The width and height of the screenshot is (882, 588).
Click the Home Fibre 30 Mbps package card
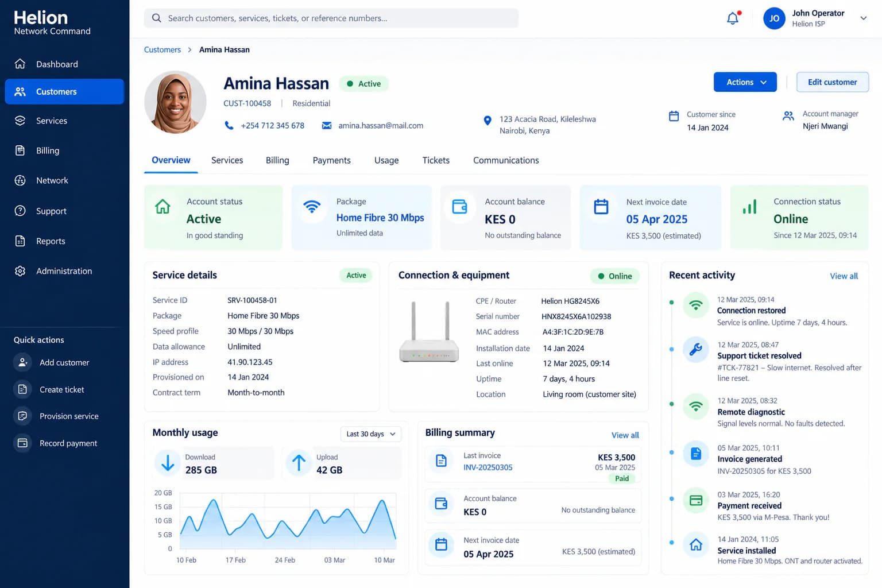pos(362,218)
